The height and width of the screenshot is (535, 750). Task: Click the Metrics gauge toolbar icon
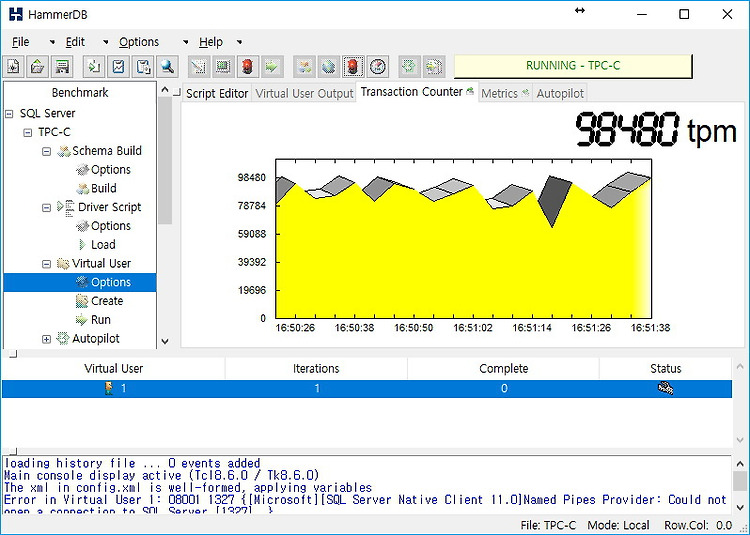click(x=378, y=66)
